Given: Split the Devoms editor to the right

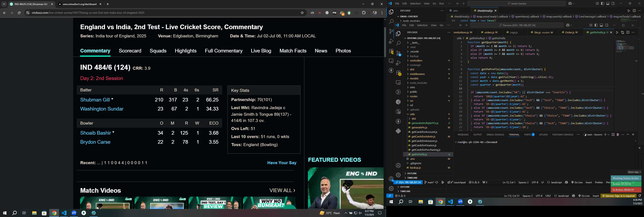Looking at the screenshot, I should point(628,33).
